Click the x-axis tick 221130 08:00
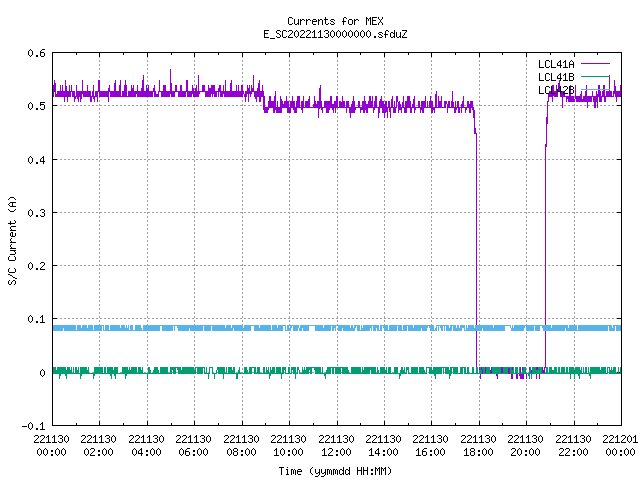 pyautogui.click(x=241, y=445)
